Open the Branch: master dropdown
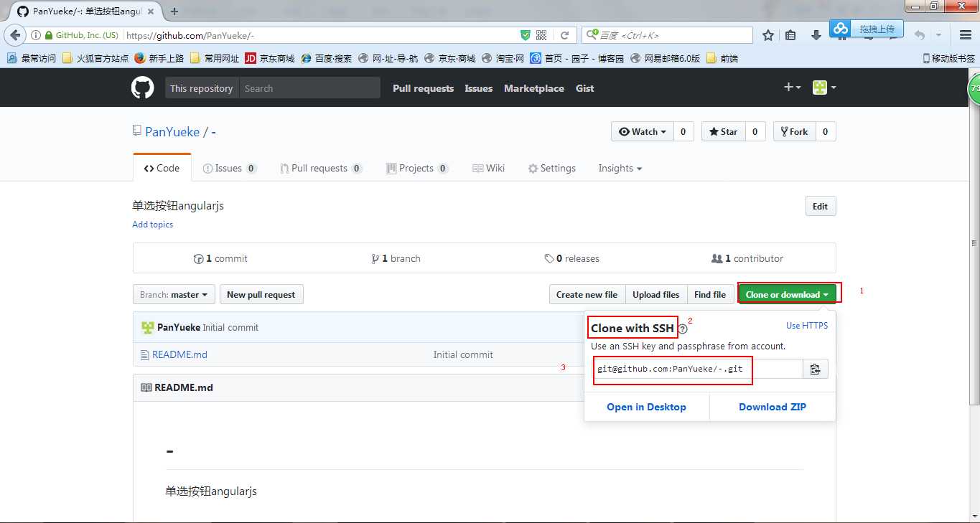Screen dimensions: 980x523 pyautogui.click(x=174, y=294)
